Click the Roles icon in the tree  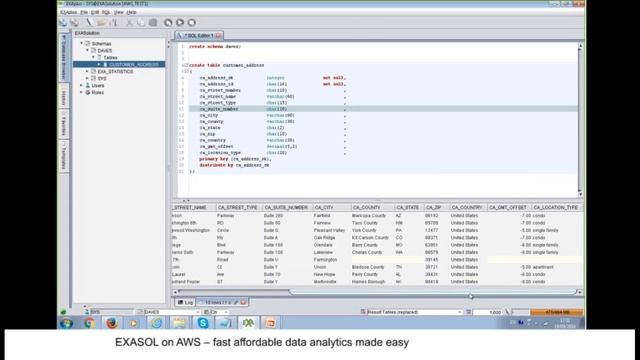(87, 92)
